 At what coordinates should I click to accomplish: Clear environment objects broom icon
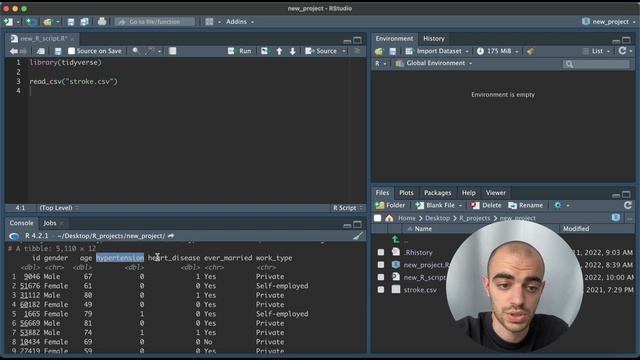[530, 51]
